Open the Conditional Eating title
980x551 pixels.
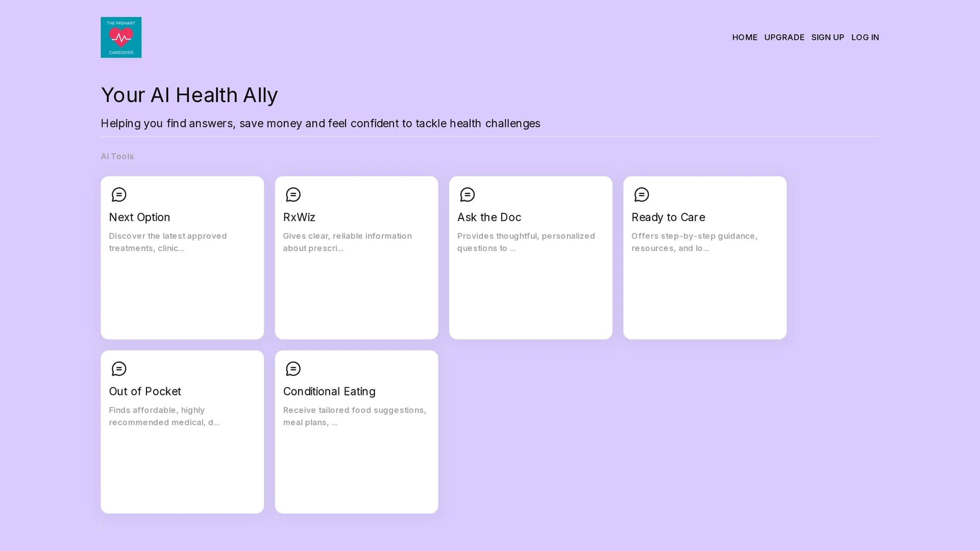click(x=329, y=391)
